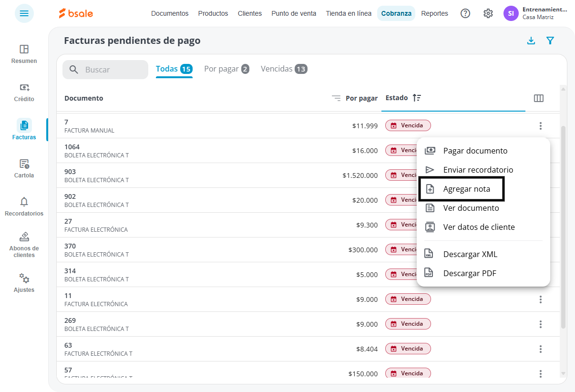Click the Documento column header
575x392 pixels.
(x=84, y=98)
